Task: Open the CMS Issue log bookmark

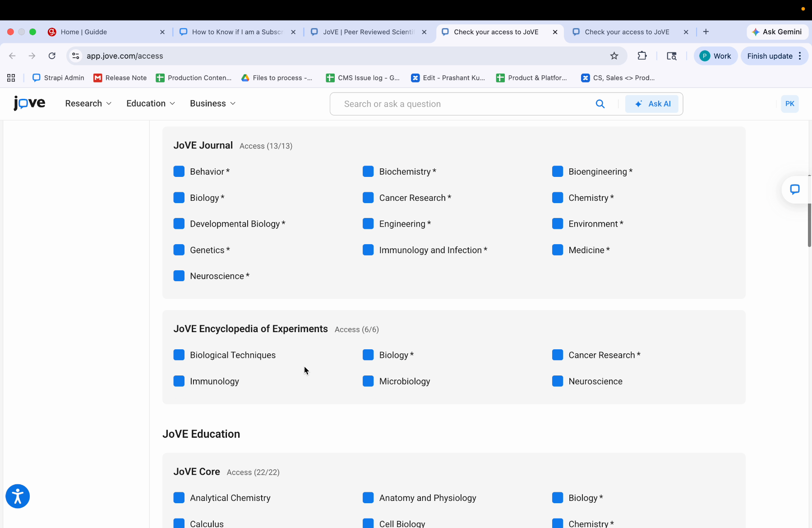Action: pyautogui.click(x=363, y=78)
